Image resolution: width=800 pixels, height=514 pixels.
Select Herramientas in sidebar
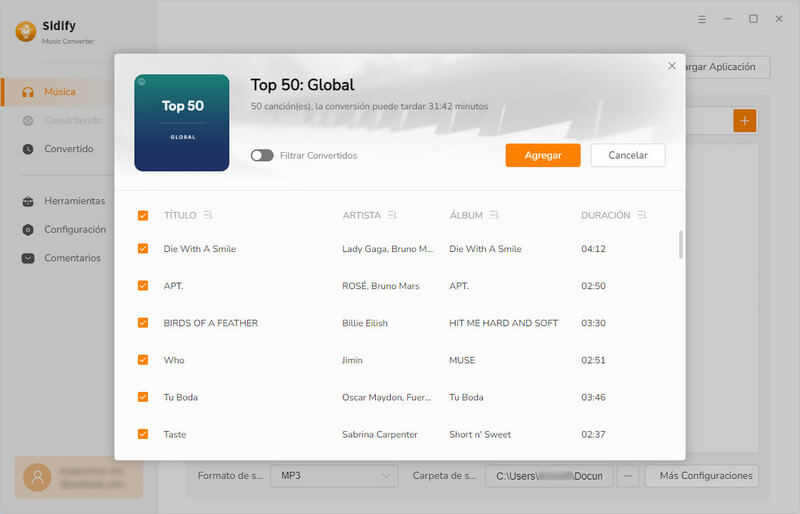[x=74, y=201]
